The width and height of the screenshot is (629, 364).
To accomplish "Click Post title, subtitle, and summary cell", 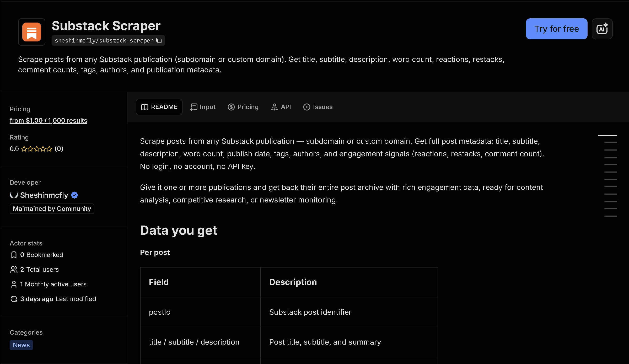I will [x=349, y=342].
